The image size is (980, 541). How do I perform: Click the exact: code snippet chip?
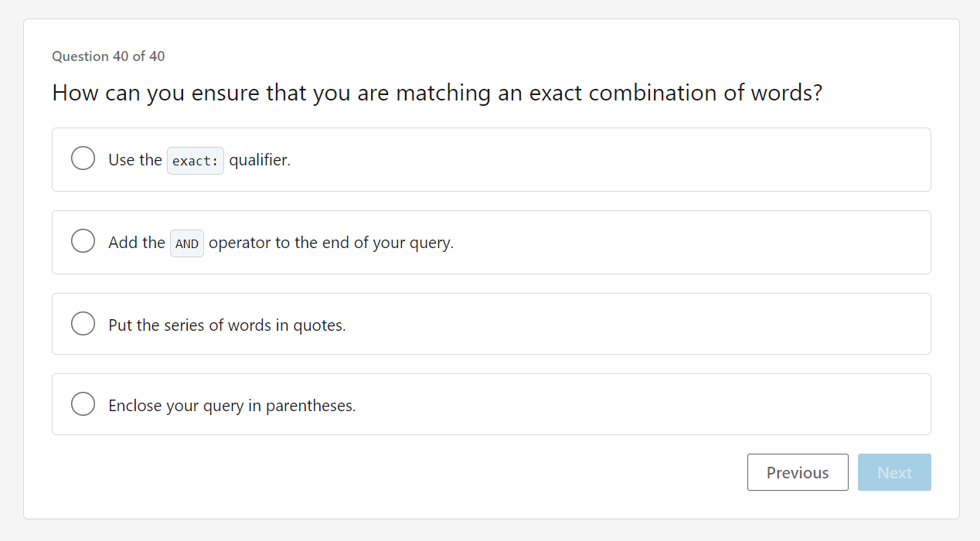(x=196, y=161)
